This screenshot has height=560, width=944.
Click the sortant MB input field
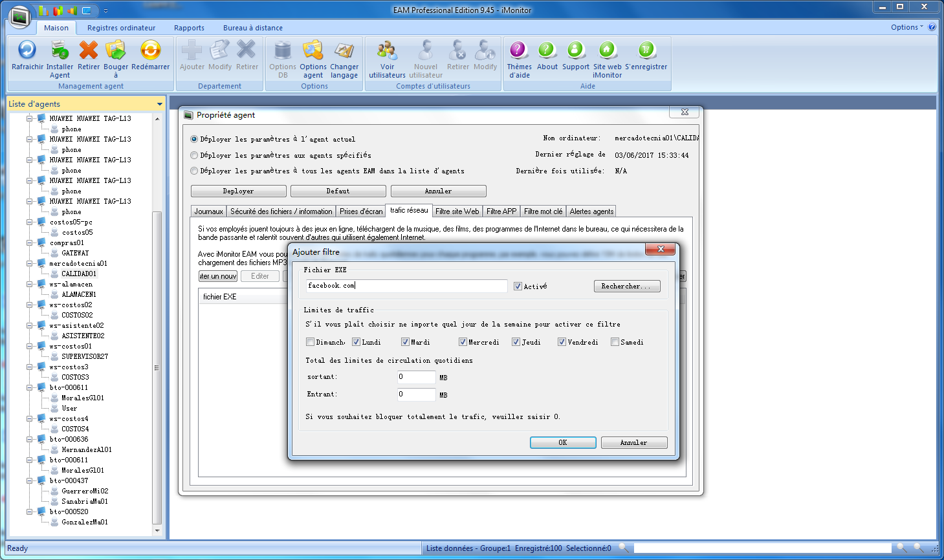coord(416,377)
